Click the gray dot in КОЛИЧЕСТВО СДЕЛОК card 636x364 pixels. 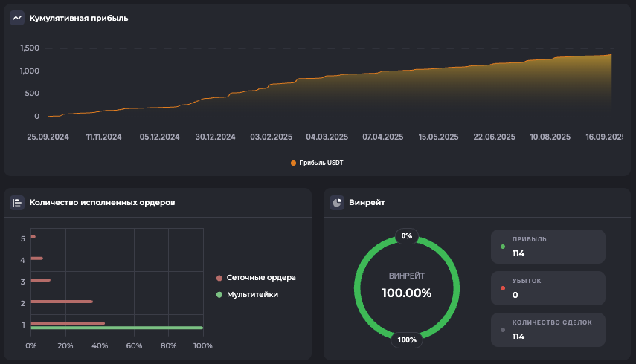[x=503, y=330]
